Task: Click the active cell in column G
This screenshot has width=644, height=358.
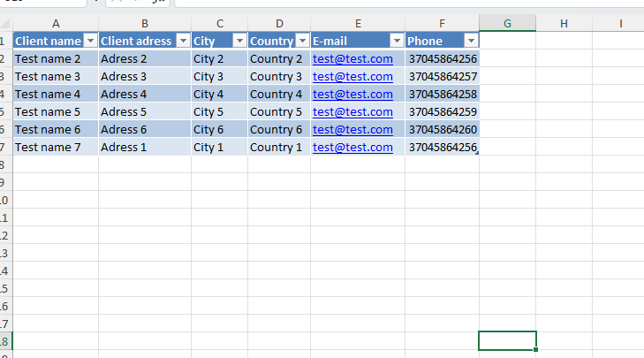Action: click(507, 340)
